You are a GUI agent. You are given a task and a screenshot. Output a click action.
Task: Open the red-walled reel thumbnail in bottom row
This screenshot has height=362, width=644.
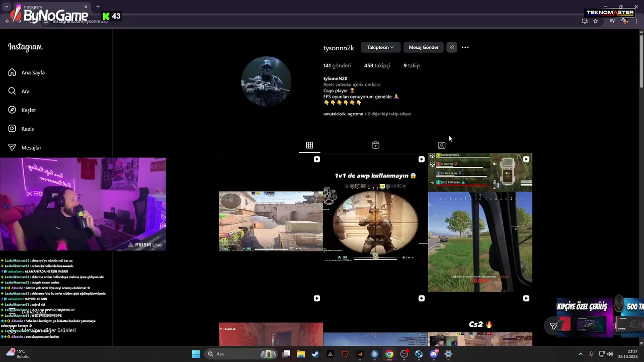271,319
